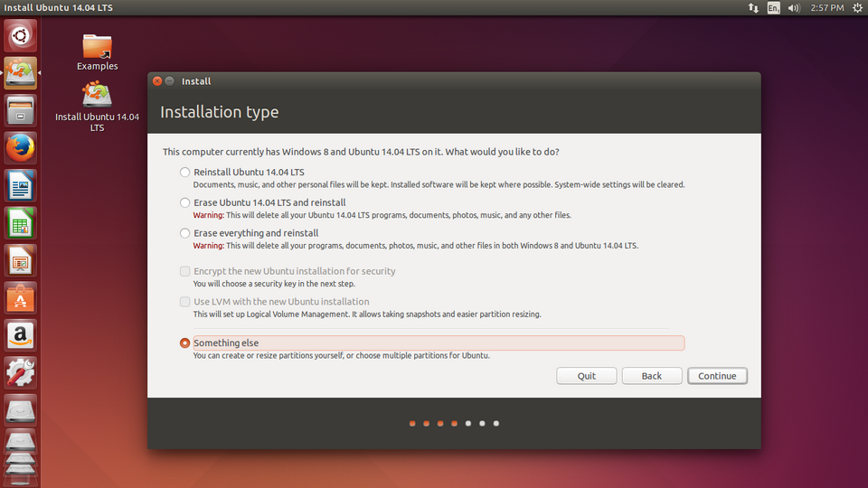Open the En keyboard layout indicator
Viewport: 868px width, 488px height.
773,8
